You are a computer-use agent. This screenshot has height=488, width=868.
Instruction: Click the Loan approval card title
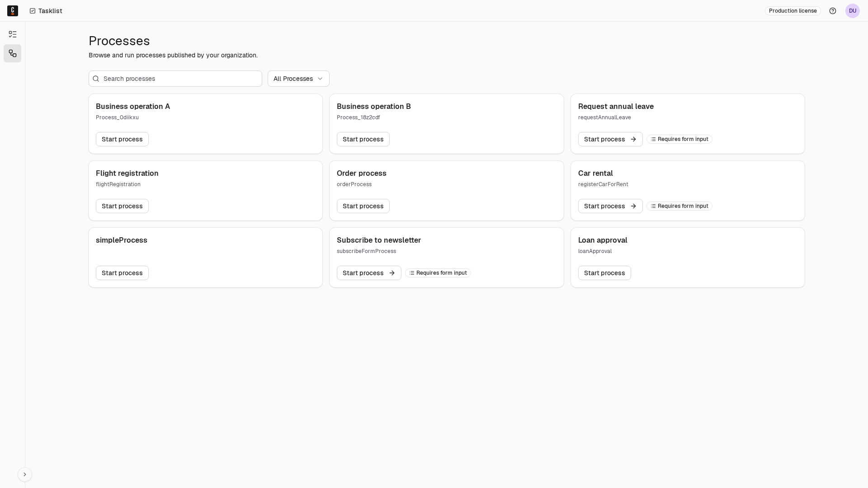[x=603, y=240]
